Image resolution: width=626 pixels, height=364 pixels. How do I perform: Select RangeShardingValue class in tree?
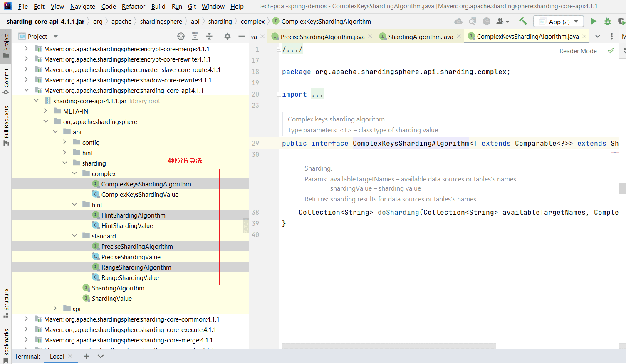(130, 277)
